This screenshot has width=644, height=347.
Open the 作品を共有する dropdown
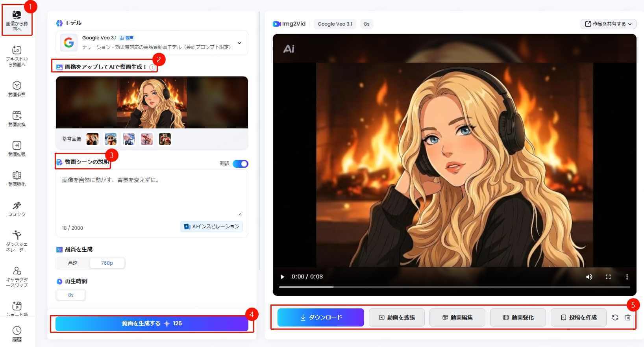coord(609,24)
